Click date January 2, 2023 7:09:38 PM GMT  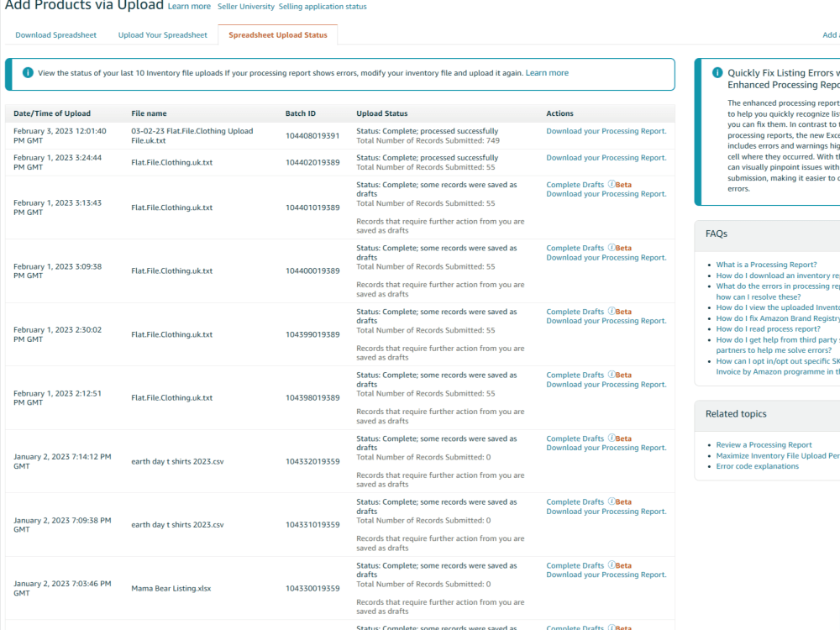click(x=62, y=524)
